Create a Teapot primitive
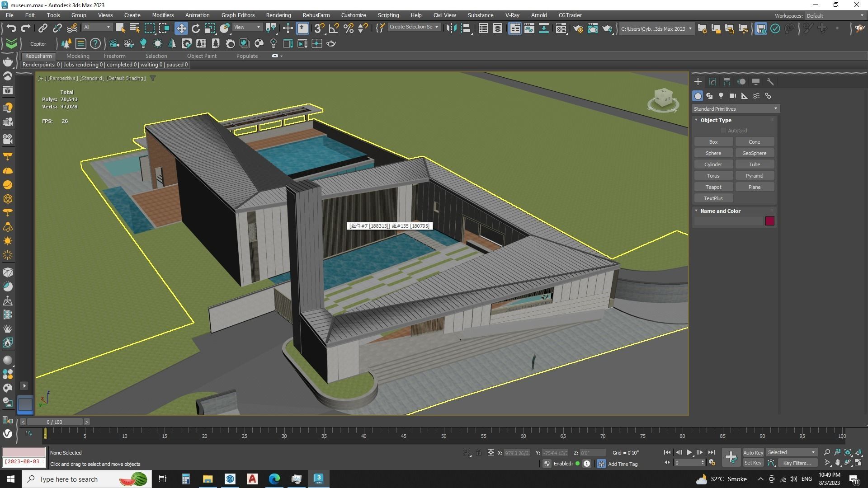The height and width of the screenshot is (488, 868). pos(713,187)
